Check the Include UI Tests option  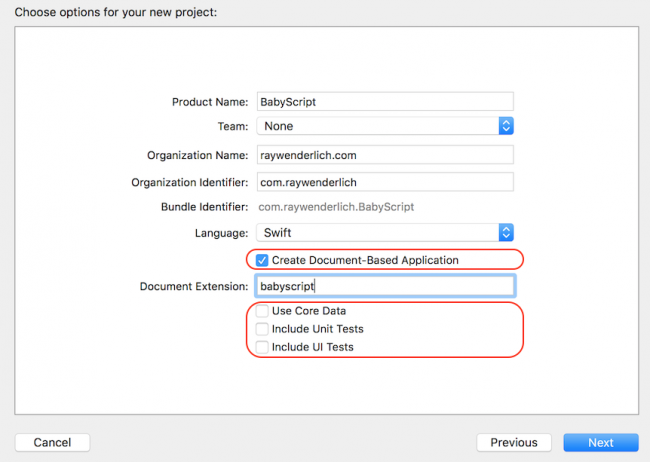(262, 347)
